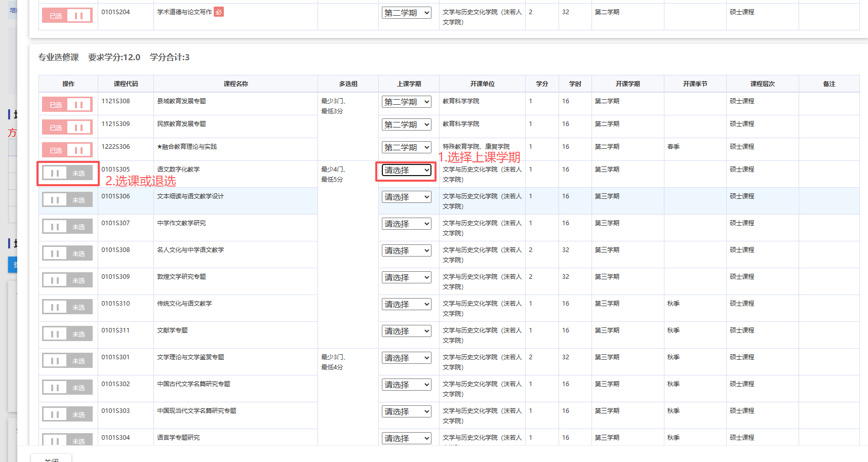
Task: Toggle selection for 中学作文教学研究
Action: pos(67,227)
